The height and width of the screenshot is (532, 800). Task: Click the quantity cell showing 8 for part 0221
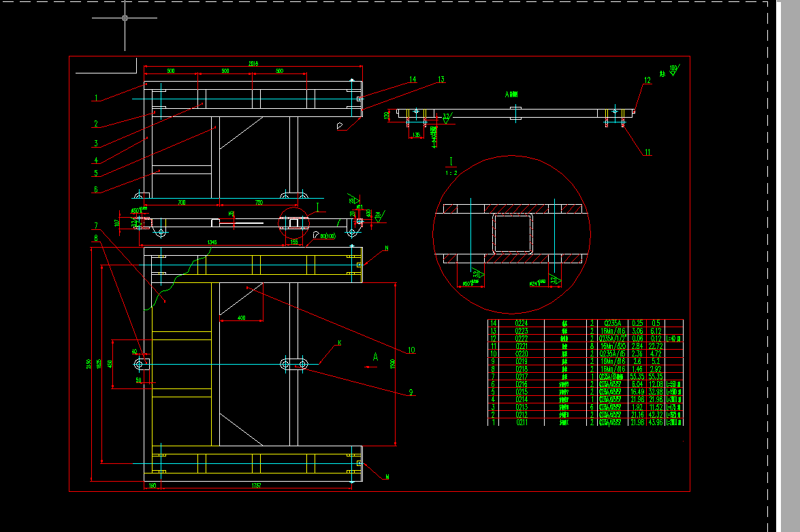(x=592, y=346)
